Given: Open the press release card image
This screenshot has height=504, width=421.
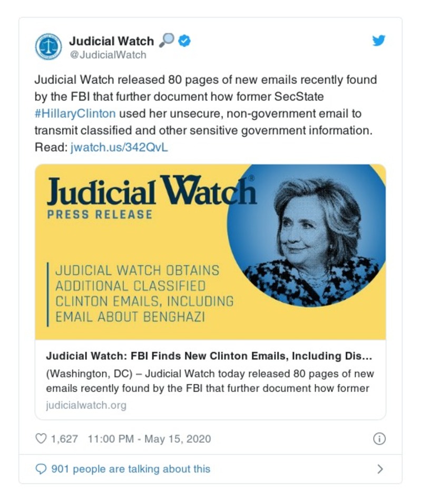Looking at the screenshot, I should coord(210,252).
